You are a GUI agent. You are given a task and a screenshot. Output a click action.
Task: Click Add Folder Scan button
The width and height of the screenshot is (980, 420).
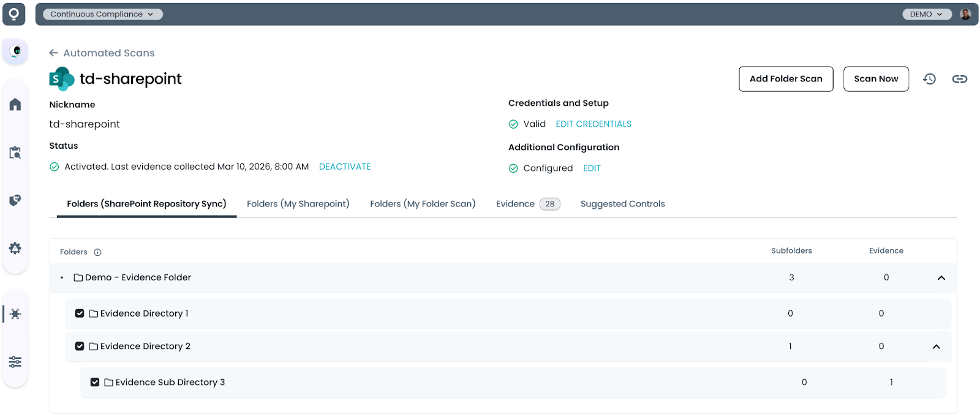click(786, 79)
